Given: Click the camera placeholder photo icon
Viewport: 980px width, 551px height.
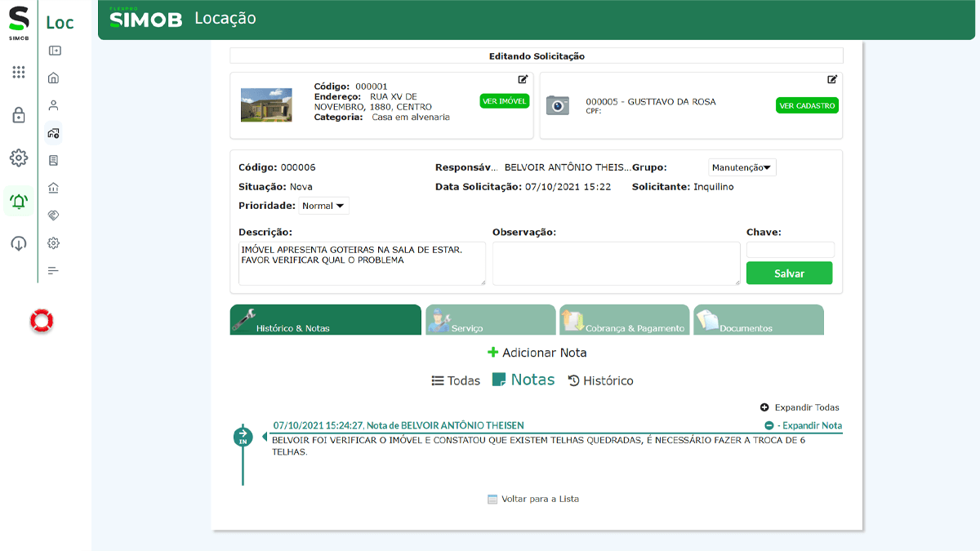Looking at the screenshot, I should pos(558,104).
